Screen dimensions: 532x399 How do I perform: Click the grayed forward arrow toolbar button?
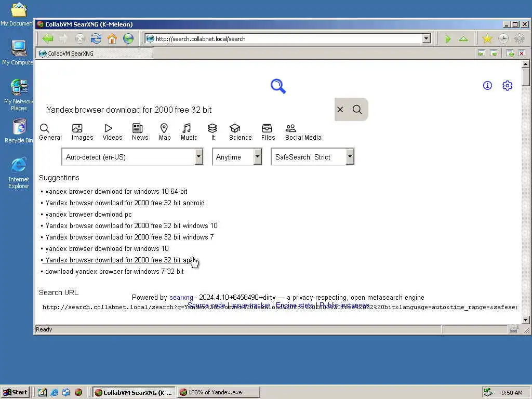point(63,38)
